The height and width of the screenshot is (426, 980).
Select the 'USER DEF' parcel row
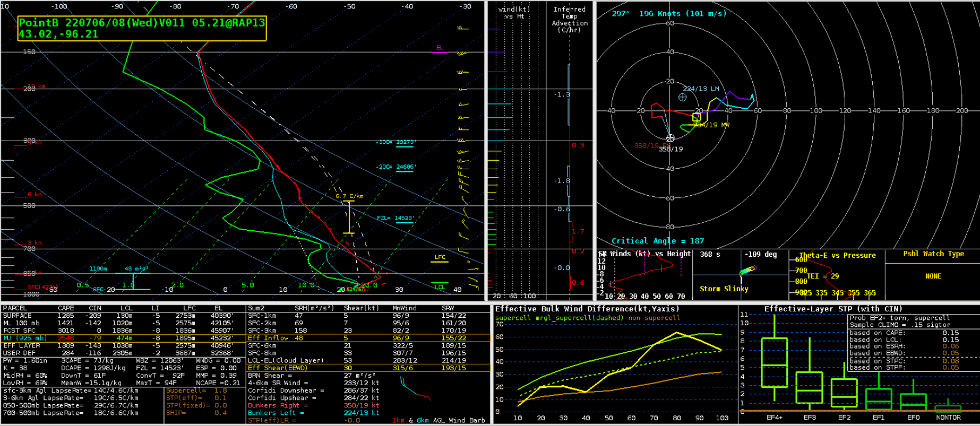(x=123, y=353)
